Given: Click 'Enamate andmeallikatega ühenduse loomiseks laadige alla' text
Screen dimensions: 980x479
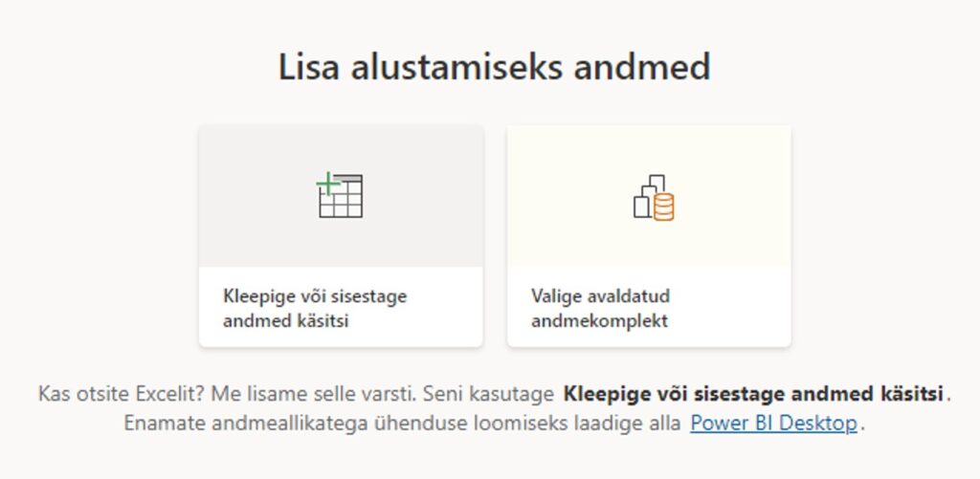Looking at the screenshot, I should (402, 423).
